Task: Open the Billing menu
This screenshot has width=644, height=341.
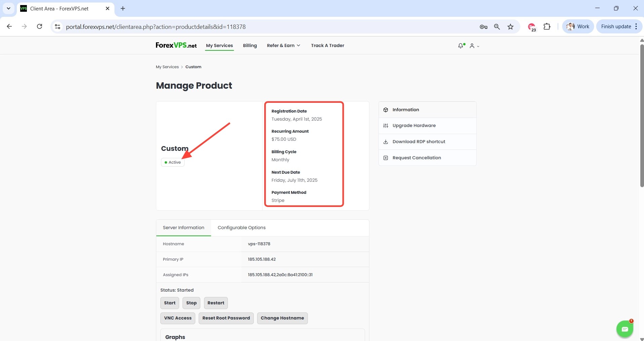Action: (250, 45)
